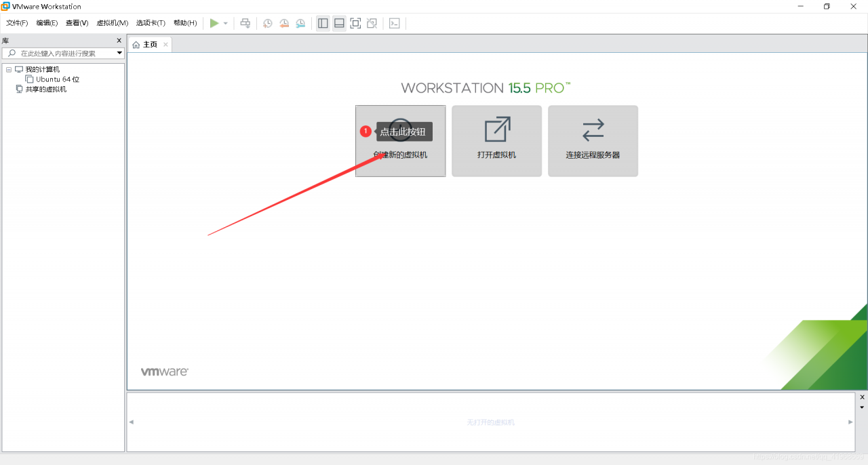This screenshot has width=868, height=465.
Task: Click left scroll arrow of thumbnail bar
Action: 132,422
